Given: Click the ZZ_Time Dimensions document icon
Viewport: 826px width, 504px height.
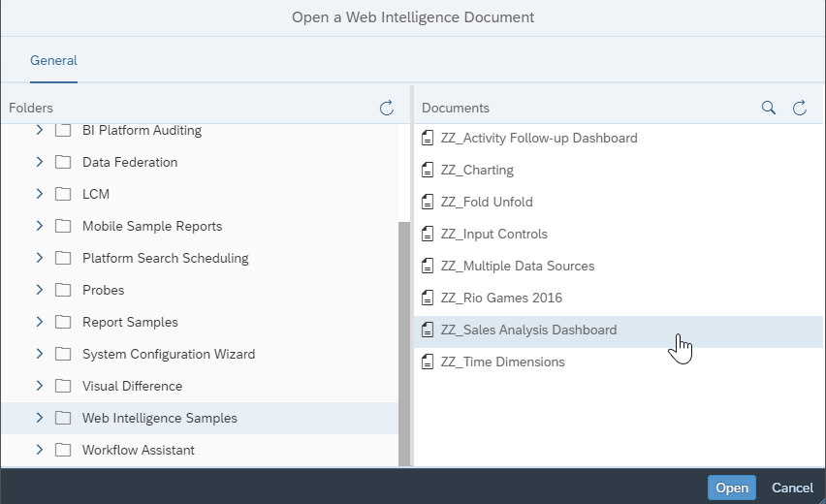Looking at the screenshot, I should tap(428, 362).
